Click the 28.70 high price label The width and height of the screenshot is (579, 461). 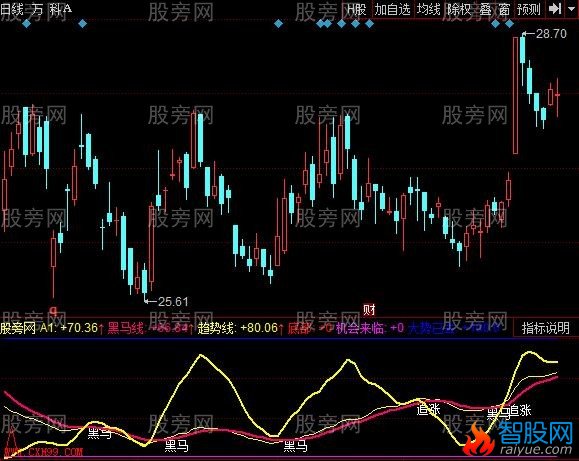551,34
